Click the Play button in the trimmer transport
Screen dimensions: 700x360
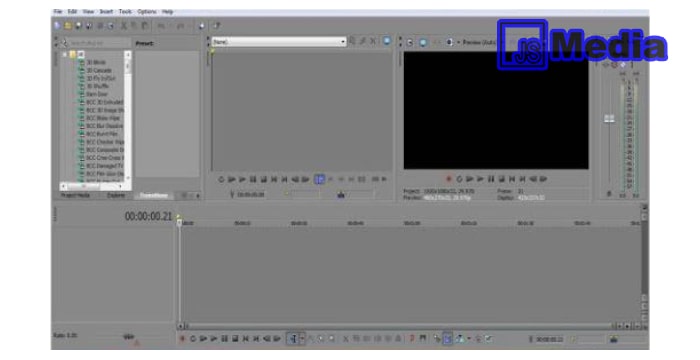pyautogui.click(x=242, y=179)
